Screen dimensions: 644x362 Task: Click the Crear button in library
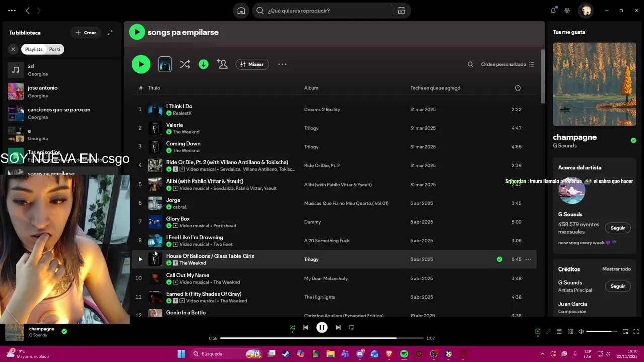pyautogui.click(x=86, y=33)
